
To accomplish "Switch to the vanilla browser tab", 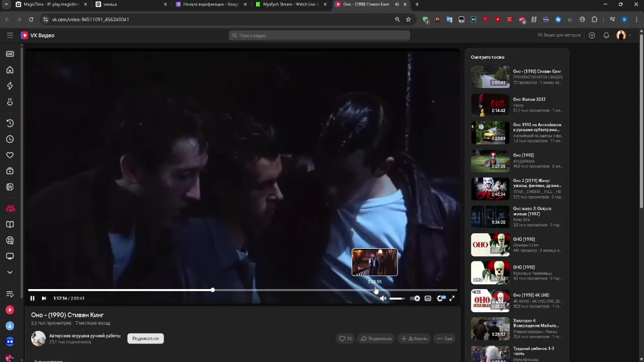I will [131, 5].
